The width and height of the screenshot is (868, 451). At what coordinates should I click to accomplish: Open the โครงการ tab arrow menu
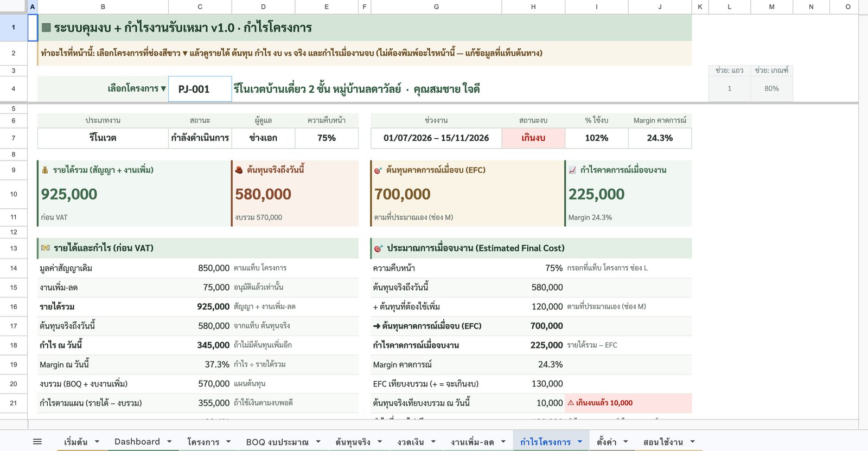click(228, 442)
